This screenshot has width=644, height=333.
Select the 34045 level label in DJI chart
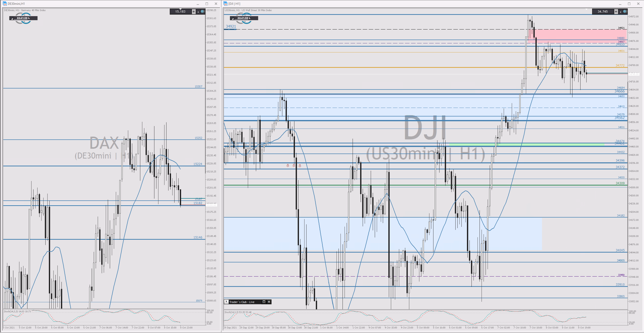(x=620, y=250)
